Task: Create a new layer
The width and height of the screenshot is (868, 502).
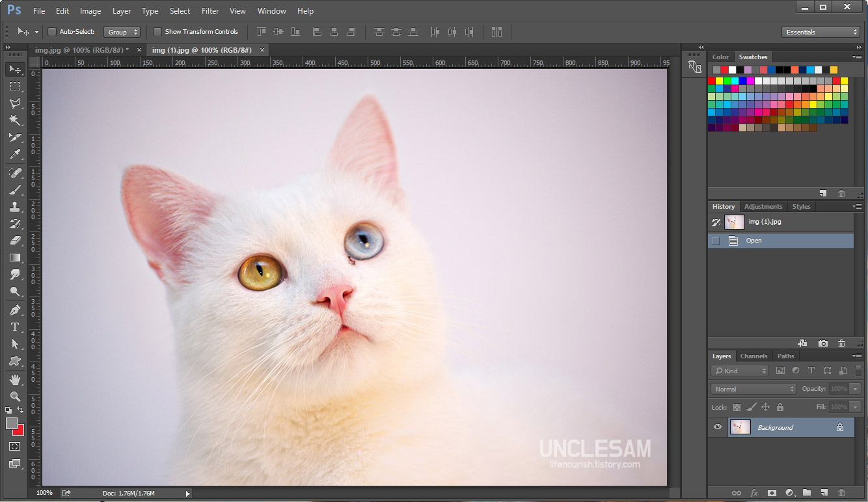Action: 824,494
